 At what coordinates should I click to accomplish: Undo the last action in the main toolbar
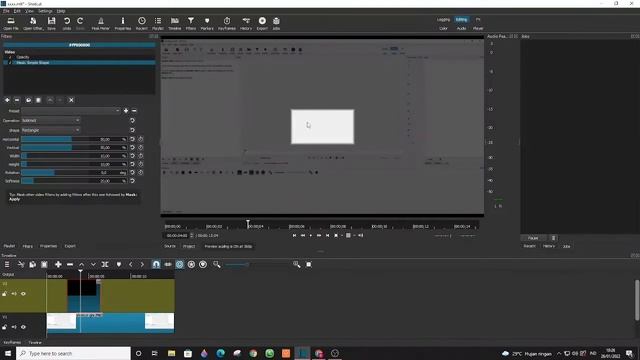pyautogui.click(x=67, y=23)
